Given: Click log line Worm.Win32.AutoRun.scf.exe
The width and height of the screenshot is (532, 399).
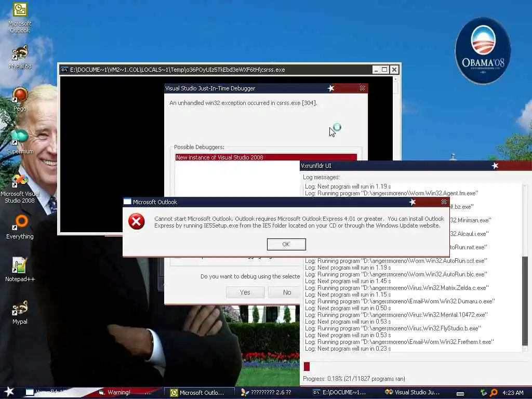Looking at the screenshot, I should pos(396,261).
